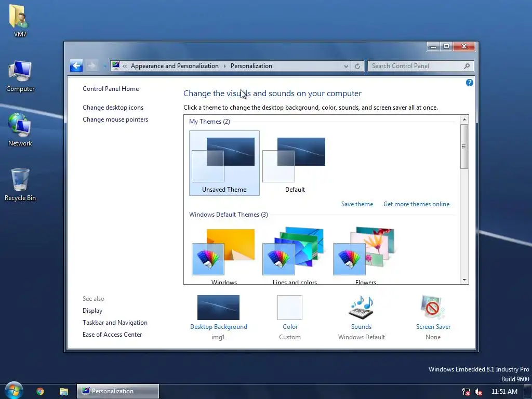Go to Control Panel Home
The width and height of the screenshot is (532, 399).
[111, 88]
